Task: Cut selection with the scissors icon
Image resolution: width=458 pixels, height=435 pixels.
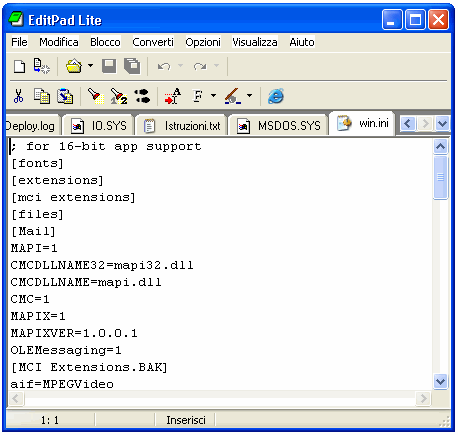Action: (x=18, y=96)
